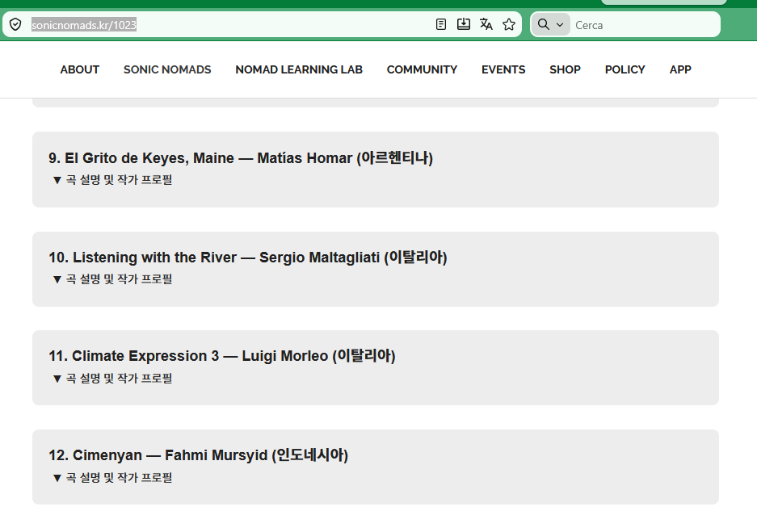Open the POLICY menu
The width and height of the screenshot is (757, 532).
(625, 69)
